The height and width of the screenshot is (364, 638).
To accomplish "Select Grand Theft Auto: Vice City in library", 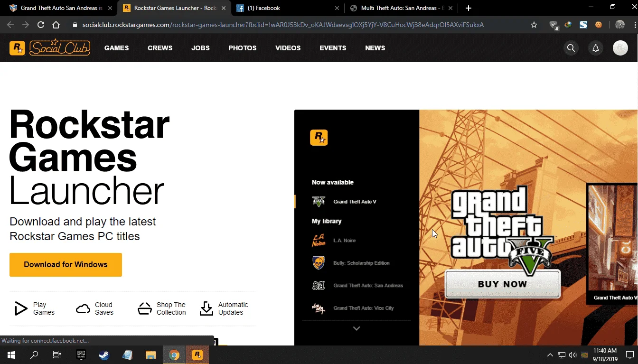I will tap(354, 308).
